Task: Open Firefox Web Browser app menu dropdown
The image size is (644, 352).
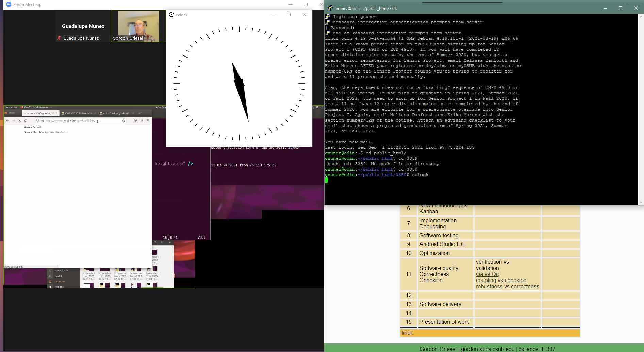Action: [x=36, y=107]
